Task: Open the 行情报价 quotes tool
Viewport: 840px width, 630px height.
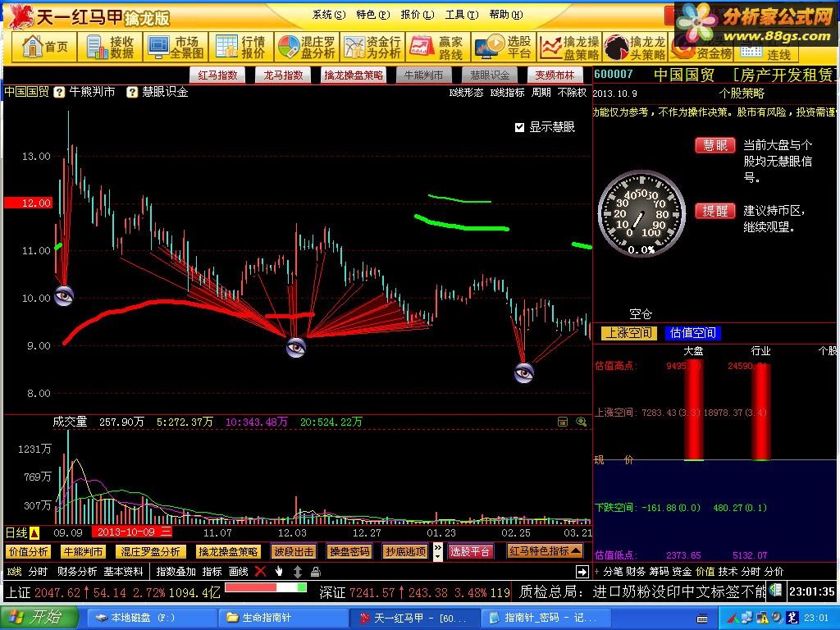Action: 241,47
